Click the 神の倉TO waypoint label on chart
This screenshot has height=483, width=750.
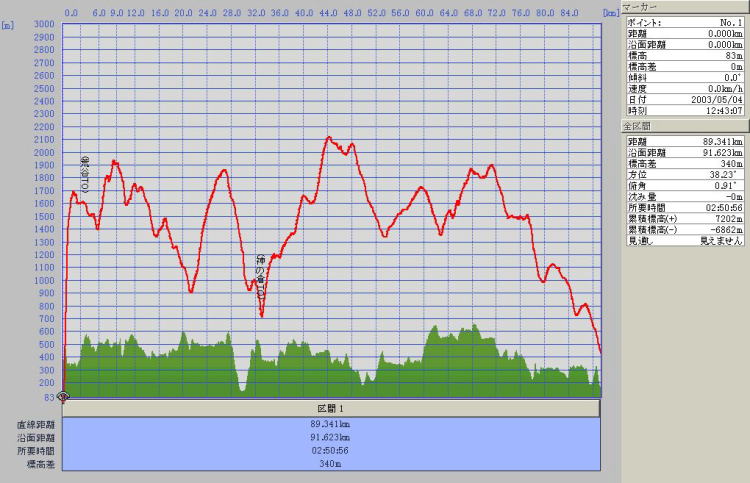[x=260, y=278]
